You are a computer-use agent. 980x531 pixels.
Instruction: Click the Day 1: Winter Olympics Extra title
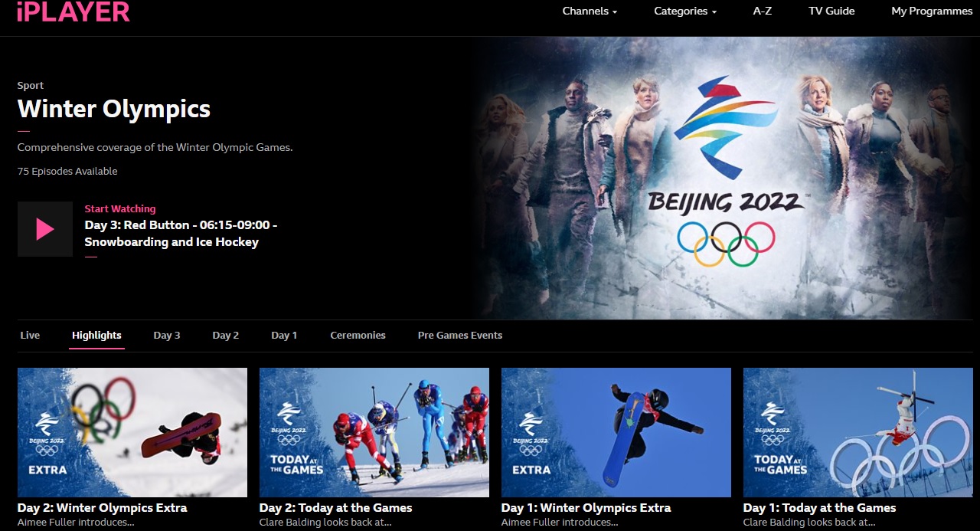pos(586,507)
